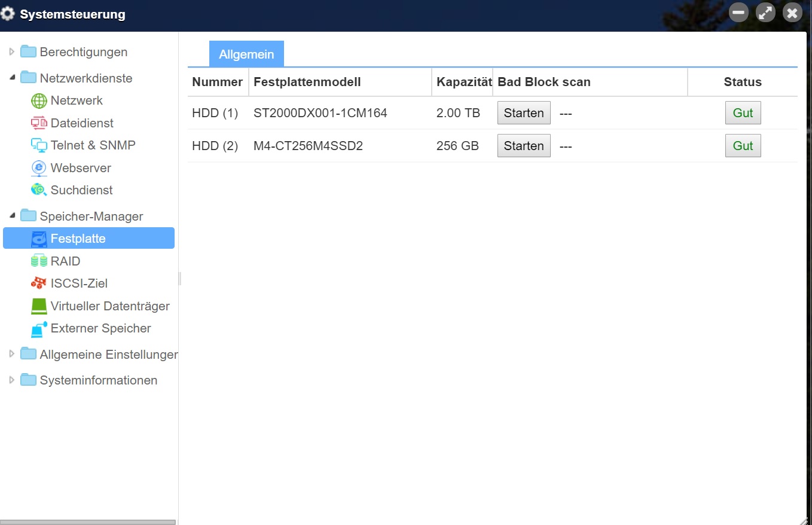Screen dimensions: 812x525
Task: Click the Gut status button for ST2000DX001-1CM164
Action: [x=743, y=113]
